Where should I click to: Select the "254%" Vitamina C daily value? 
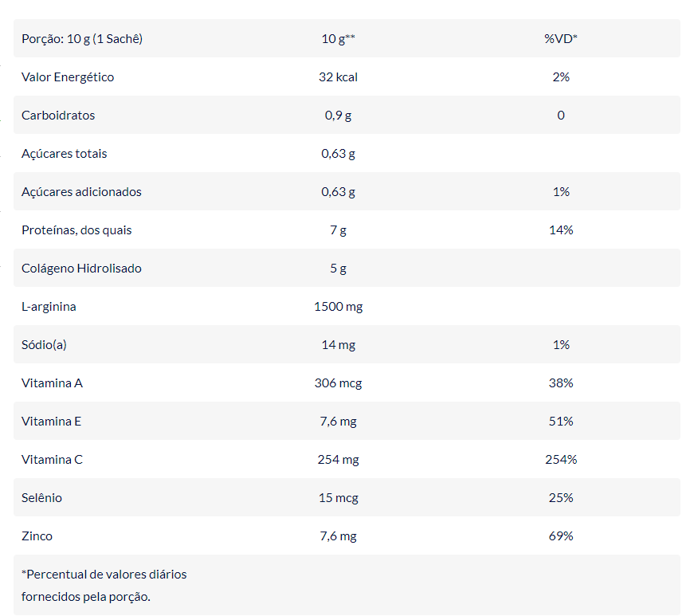(x=561, y=460)
